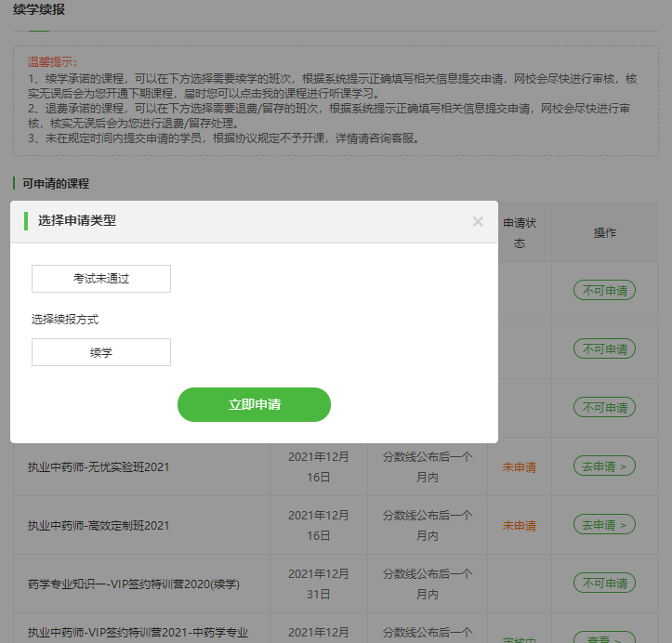Click 药学专业知识一-VIP签约特训营2020(续学) course name
Image resolution: width=672 pixels, height=643 pixels.
tap(134, 584)
